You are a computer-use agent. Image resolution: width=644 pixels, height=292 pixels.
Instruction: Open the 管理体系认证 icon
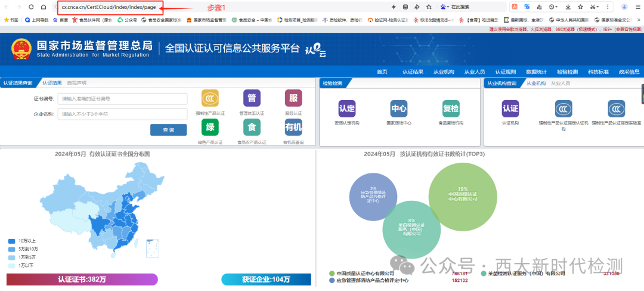click(x=252, y=98)
